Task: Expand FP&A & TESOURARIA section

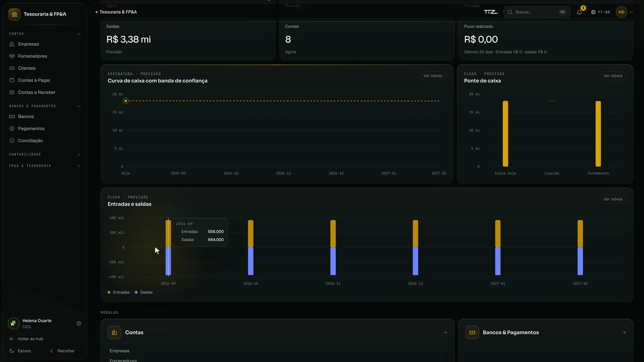Action: [45, 166]
